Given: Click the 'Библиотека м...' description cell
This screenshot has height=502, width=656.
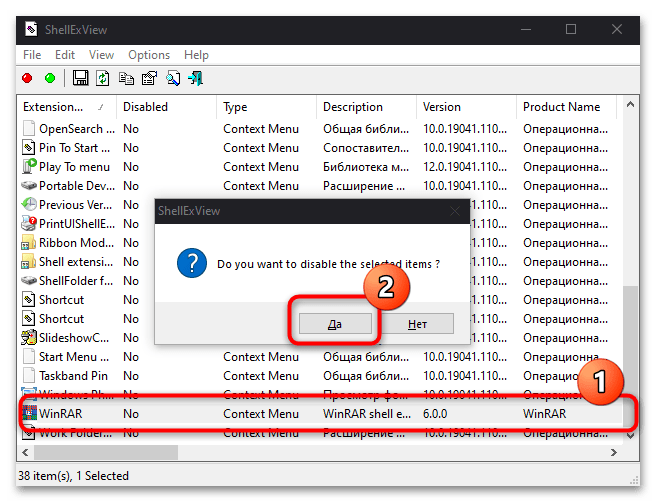Looking at the screenshot, I should tap(366, 167).
